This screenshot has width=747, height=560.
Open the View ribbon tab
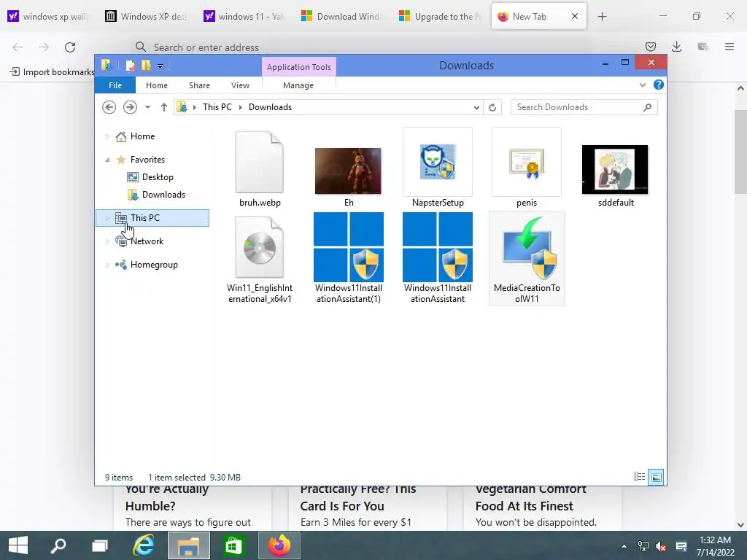coord(240,85)
